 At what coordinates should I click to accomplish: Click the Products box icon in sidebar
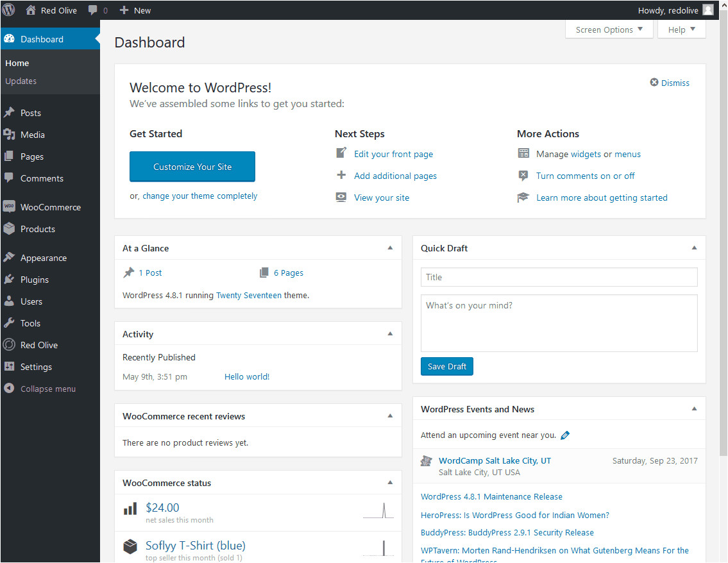coord(9,228)
